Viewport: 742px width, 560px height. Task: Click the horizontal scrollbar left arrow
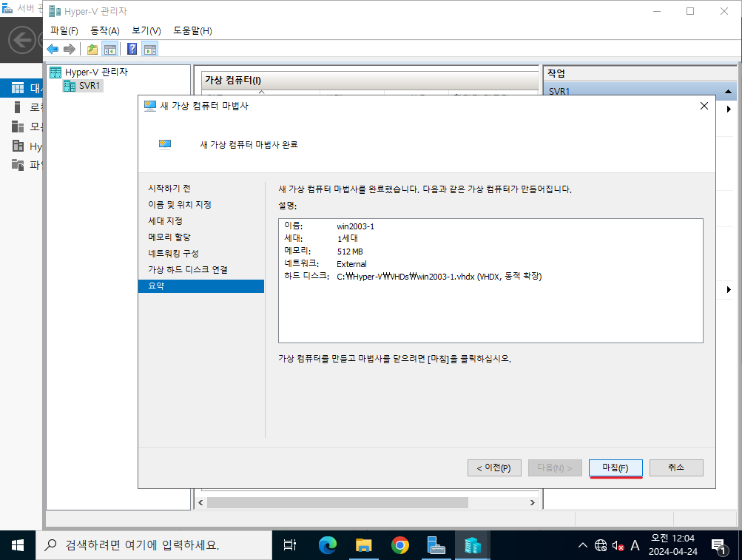point(200,503)
